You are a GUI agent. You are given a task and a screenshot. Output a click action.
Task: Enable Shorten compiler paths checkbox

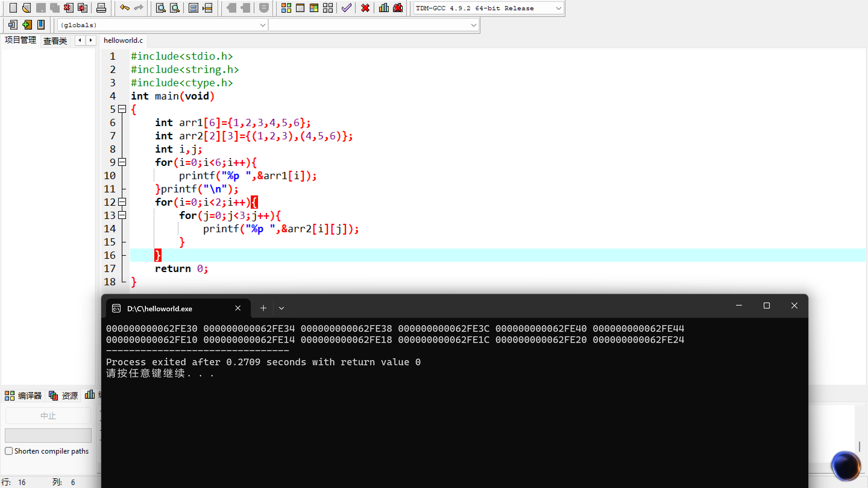[x=9, y=451]
